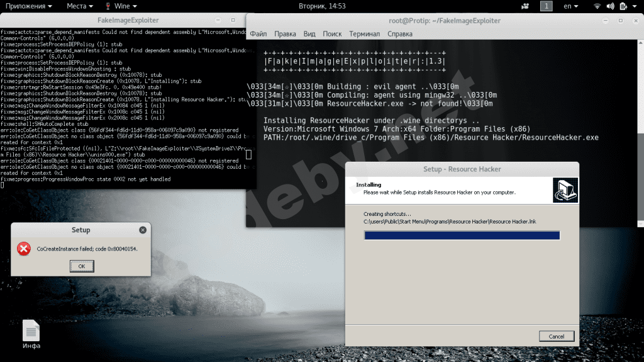Click the users icon in top panel
The width and height of the screenshot is (644, 362).
pyautogui.click(x=525, y=6)
